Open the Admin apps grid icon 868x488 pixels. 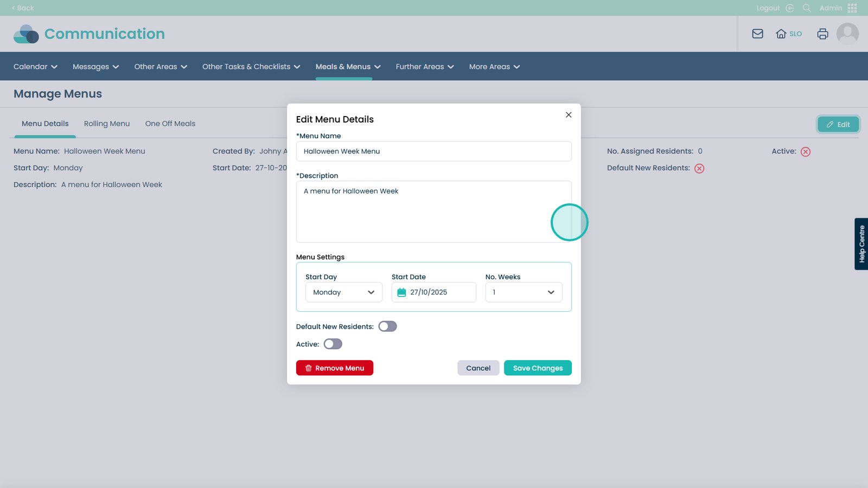(852, 8)
